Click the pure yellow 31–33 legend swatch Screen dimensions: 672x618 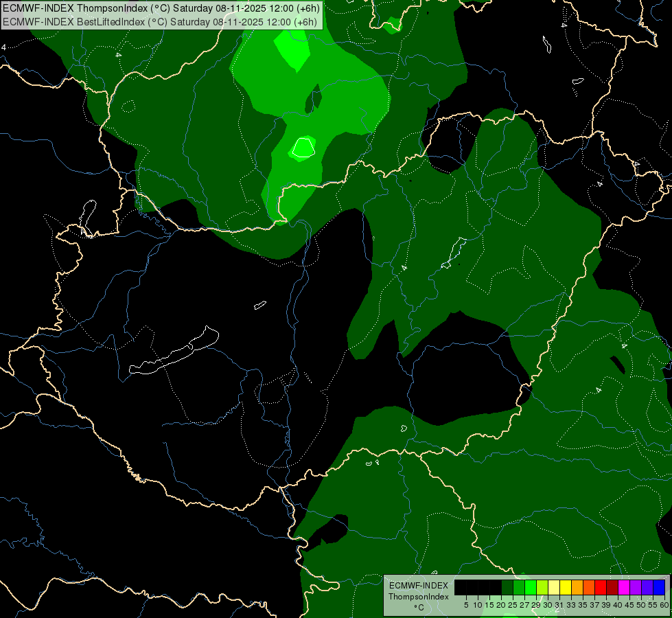pos(566,588)
